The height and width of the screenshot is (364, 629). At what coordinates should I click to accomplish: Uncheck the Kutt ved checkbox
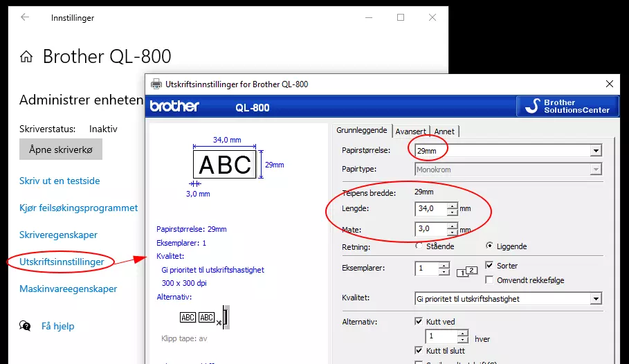419,322
